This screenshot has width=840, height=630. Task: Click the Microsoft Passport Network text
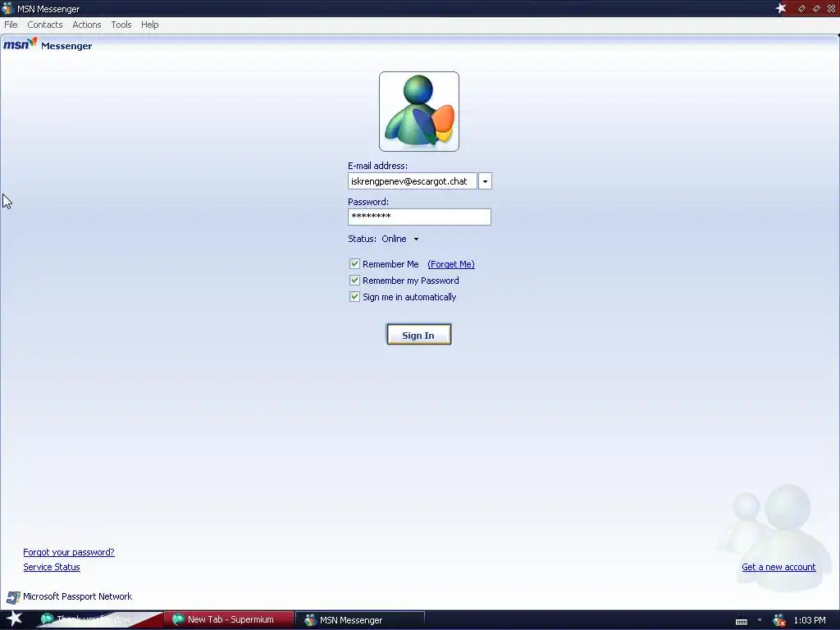pos(77,596)
